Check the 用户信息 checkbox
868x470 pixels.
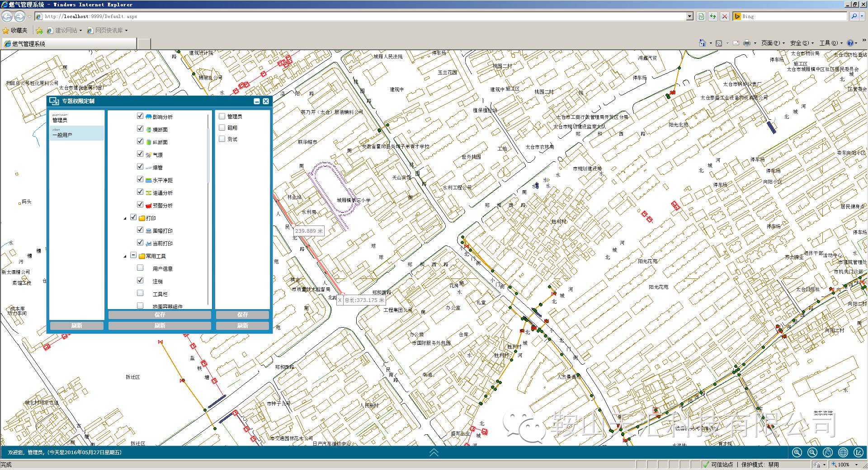pos(140,268)
